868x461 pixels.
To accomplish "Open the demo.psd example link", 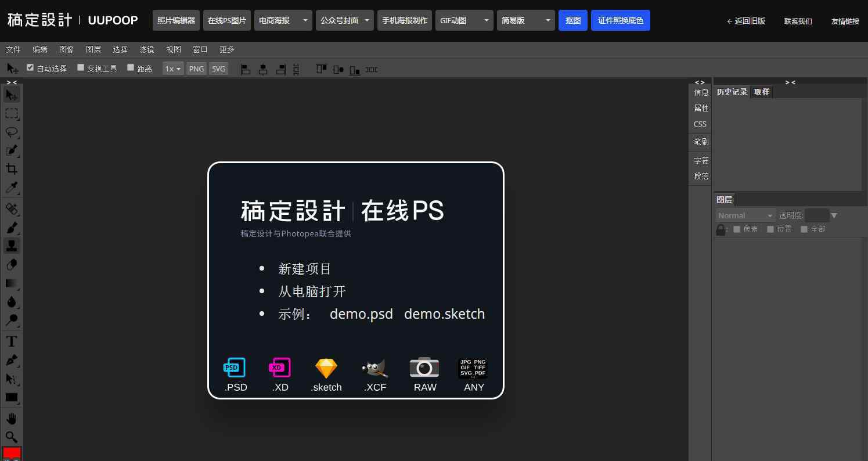I will point(361,314).
